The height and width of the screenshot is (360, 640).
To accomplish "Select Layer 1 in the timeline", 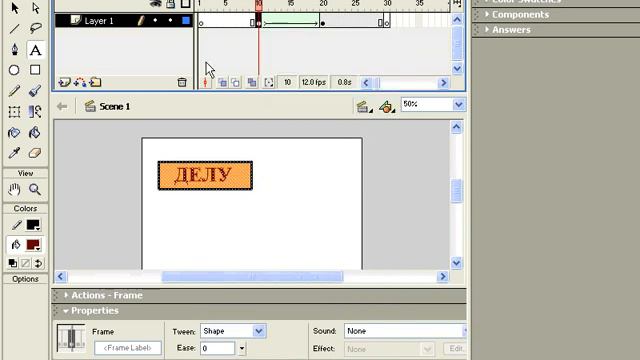I will (x=99, y=21).
